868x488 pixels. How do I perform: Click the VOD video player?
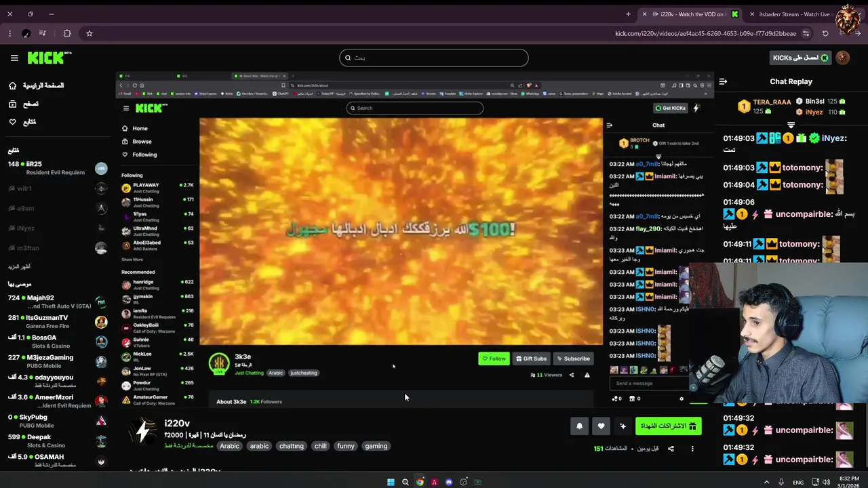414,239
